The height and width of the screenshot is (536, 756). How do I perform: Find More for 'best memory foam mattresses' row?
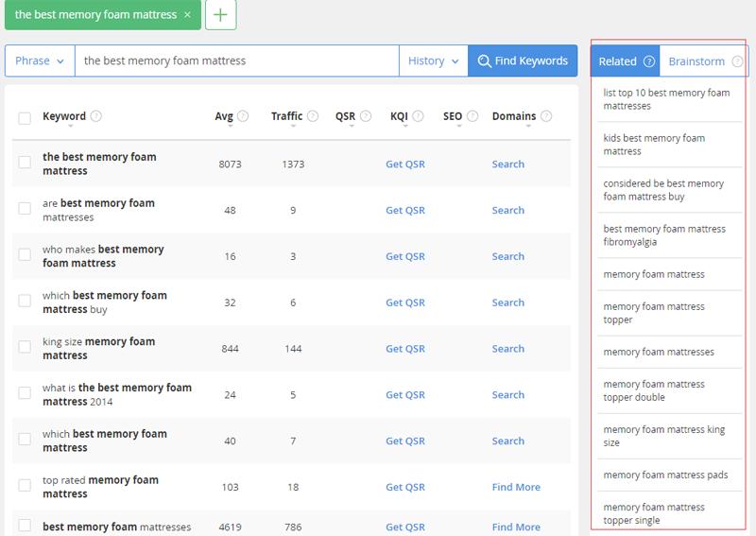[516, 527]
